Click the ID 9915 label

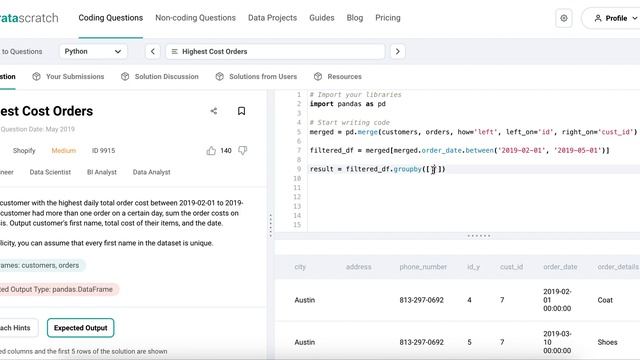tap(103, 151)
